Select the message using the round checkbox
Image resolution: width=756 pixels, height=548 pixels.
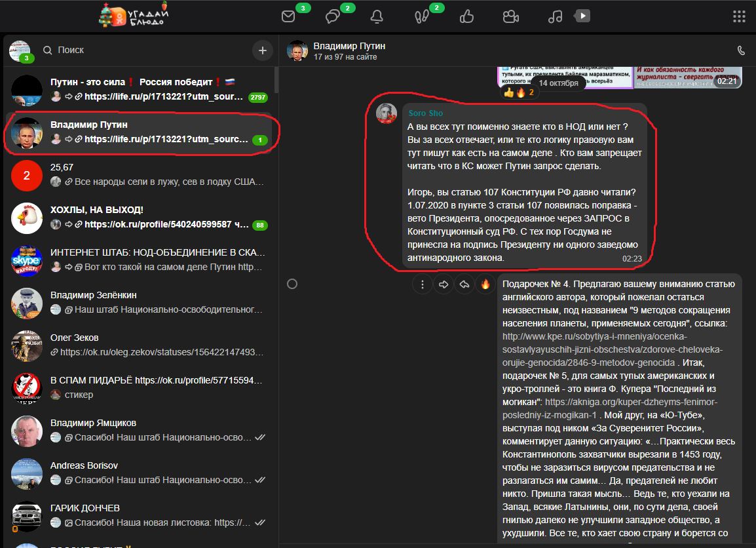(292, 284)
